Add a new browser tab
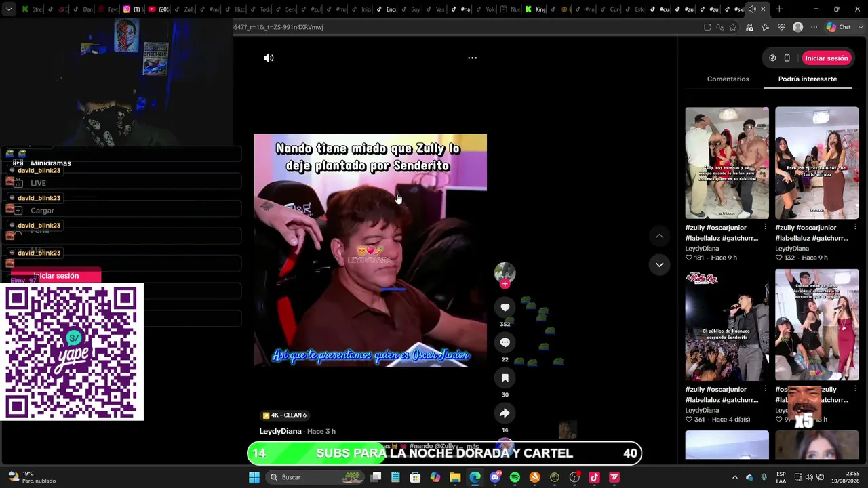Screen dimensions: 868x488 779,9
